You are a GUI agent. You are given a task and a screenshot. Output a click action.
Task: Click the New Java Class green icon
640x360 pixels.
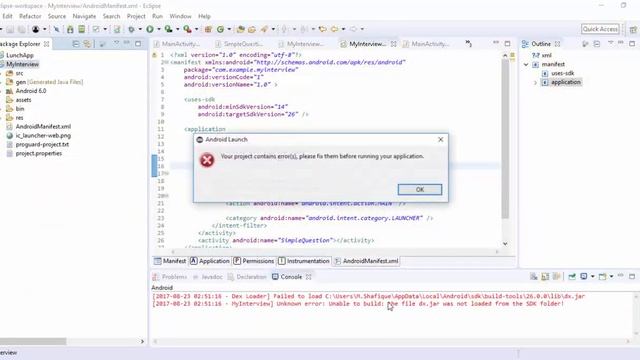coord(220,29)
